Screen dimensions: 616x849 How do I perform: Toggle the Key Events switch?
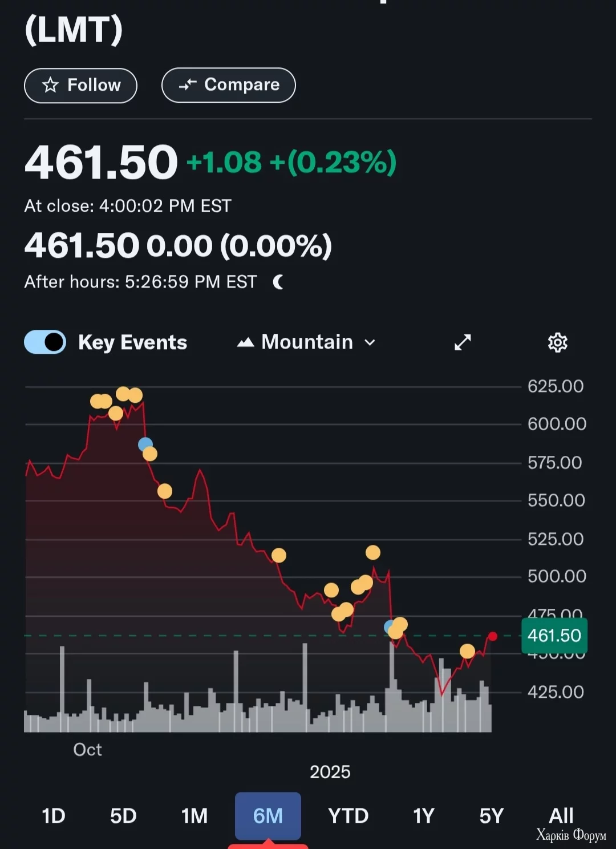pyautogui.click(x=45, y=342)
